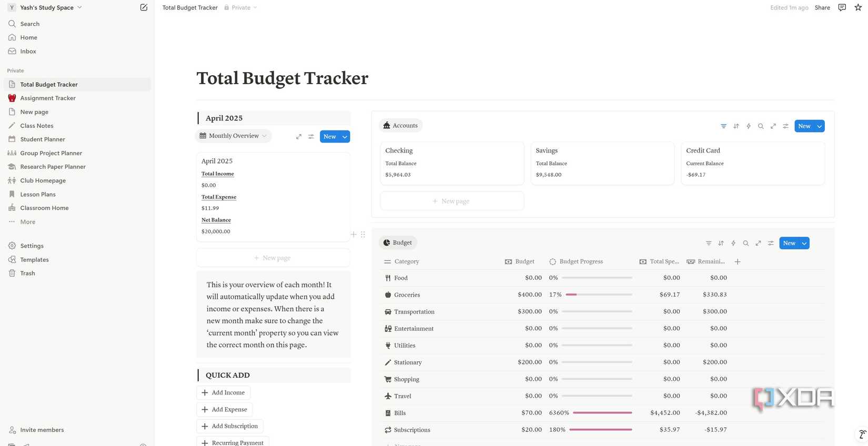Open Private sharing dropdown in breadcrumb
The image size is (868, 446).
point(240,7)
